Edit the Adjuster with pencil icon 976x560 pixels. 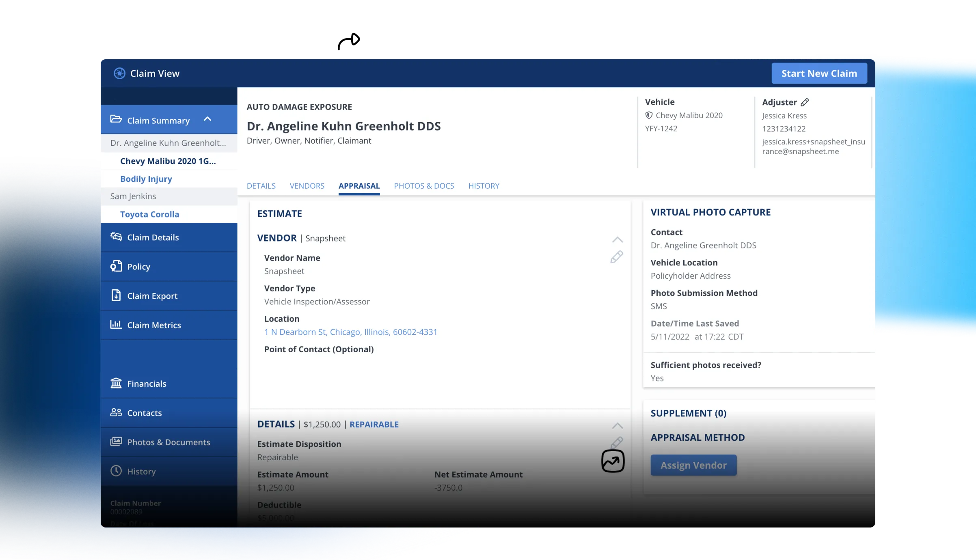(805, 102)
